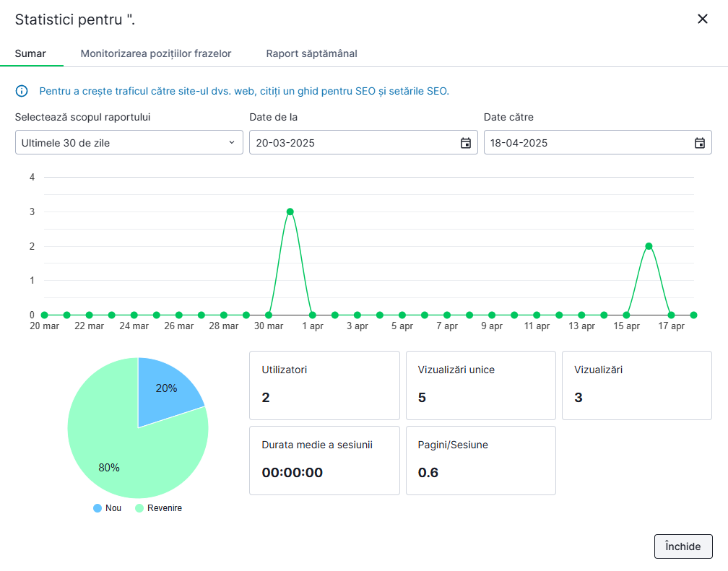
Task: Open calendar icon in 'Date de la' field
Action: (x=465, y=143)
